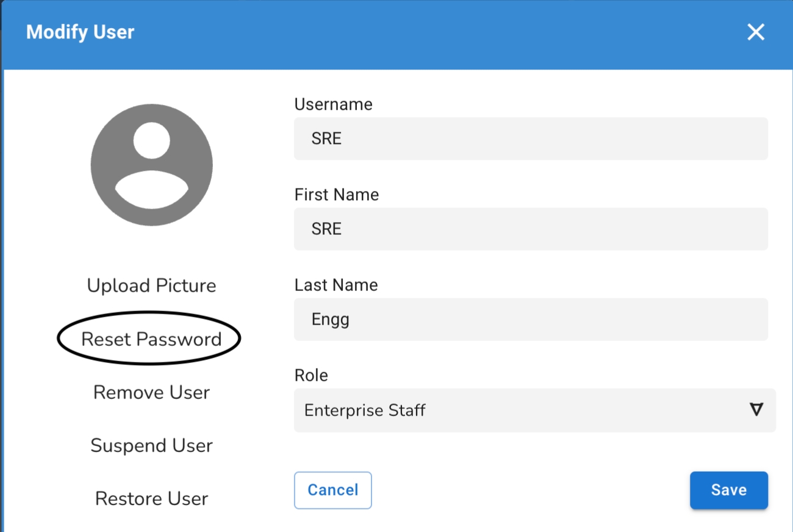Click the Role label above dropdown
793x532 pixels.
[311, 375]
